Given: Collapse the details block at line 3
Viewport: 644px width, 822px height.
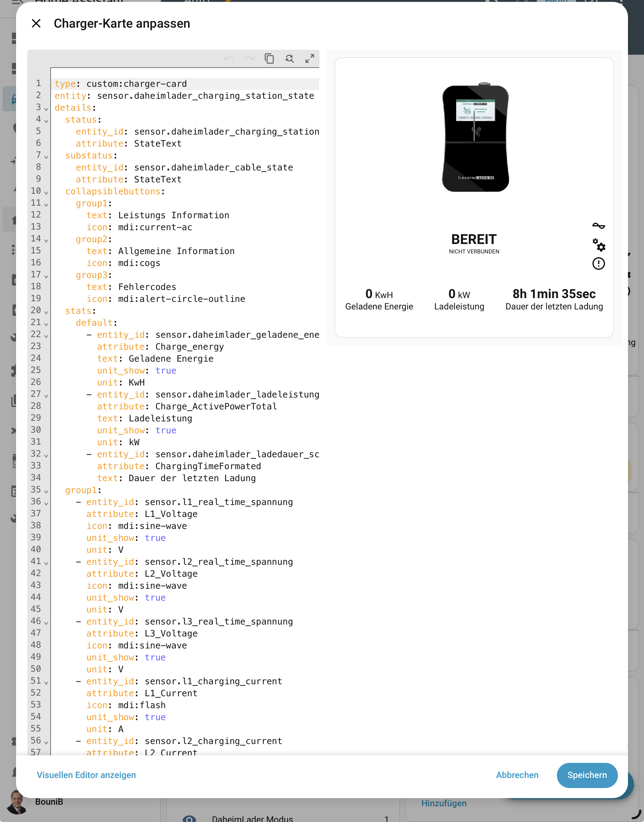Looking at the screenshot, I should 46,109.
